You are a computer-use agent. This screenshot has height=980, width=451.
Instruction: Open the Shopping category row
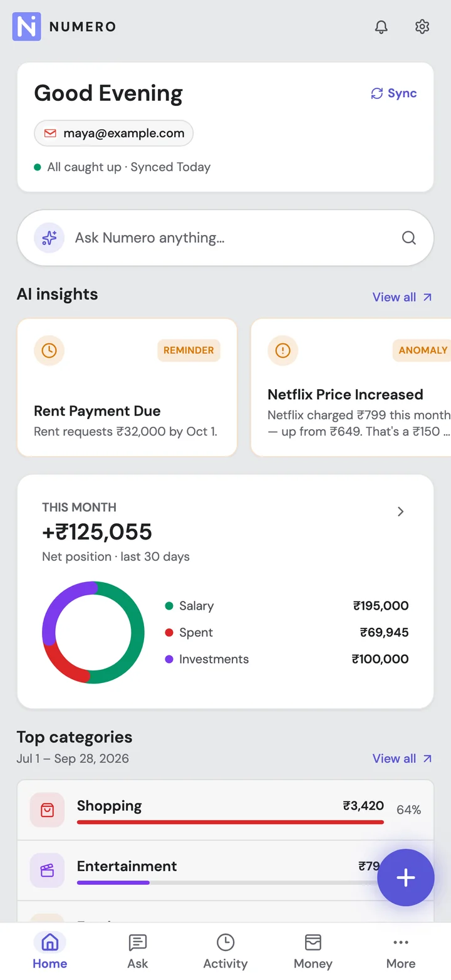[x=225, y=810]
